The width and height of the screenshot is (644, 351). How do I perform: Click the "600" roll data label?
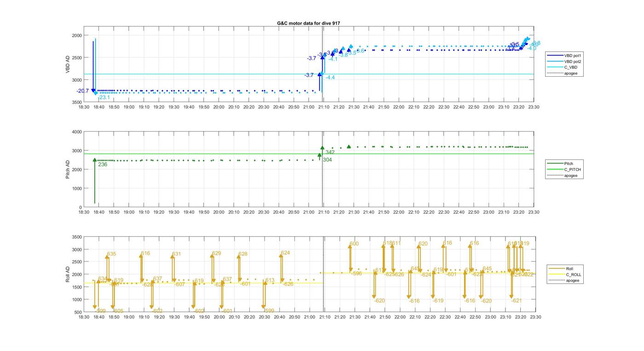point(354,244)
